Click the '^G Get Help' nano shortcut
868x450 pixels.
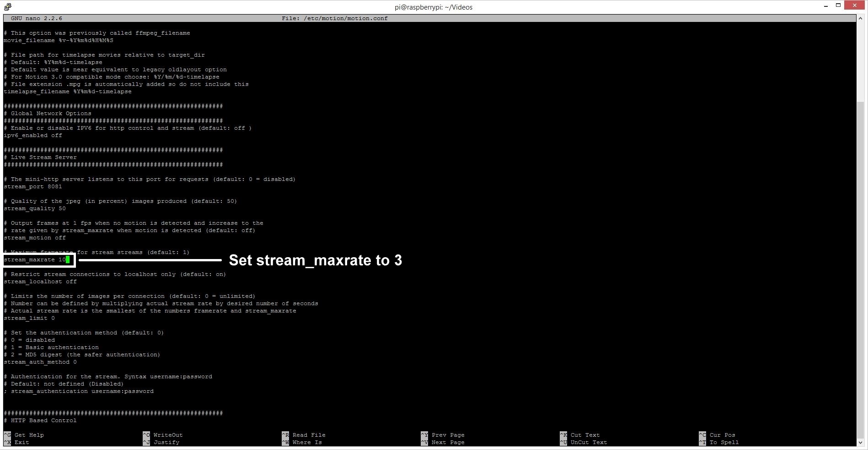24,435
